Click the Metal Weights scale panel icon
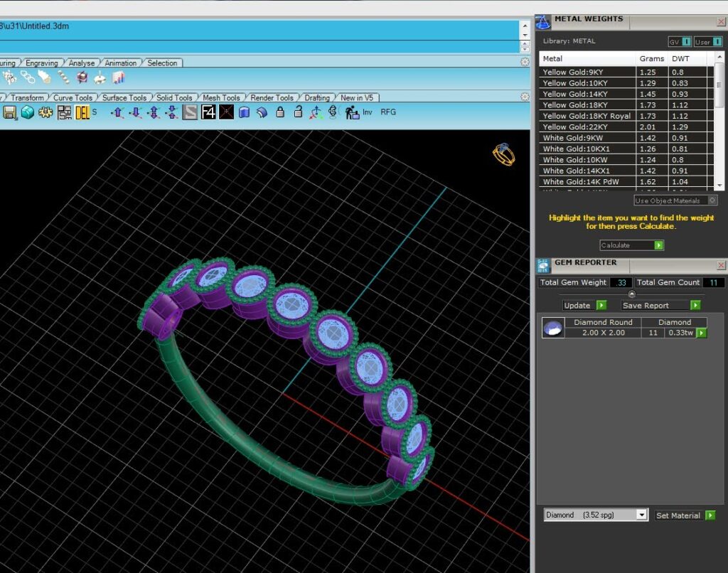728x573 pixels. point(542,22)
